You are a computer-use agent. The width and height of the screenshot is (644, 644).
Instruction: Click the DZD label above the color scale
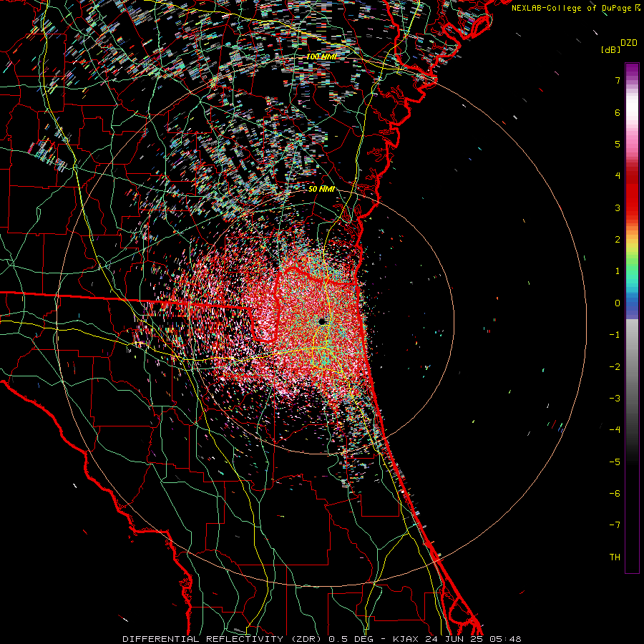tap(628, 43)
